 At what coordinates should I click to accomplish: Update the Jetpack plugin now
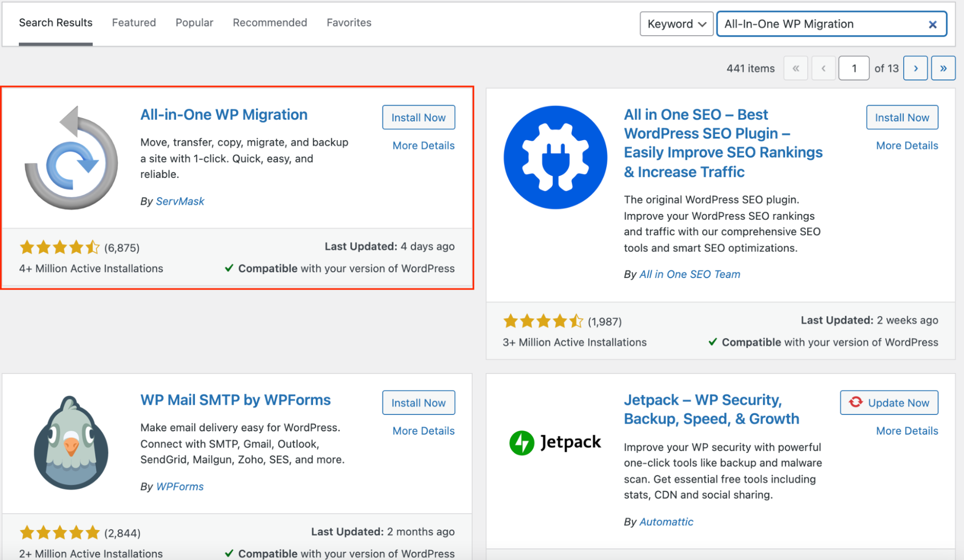pos(889,402)
